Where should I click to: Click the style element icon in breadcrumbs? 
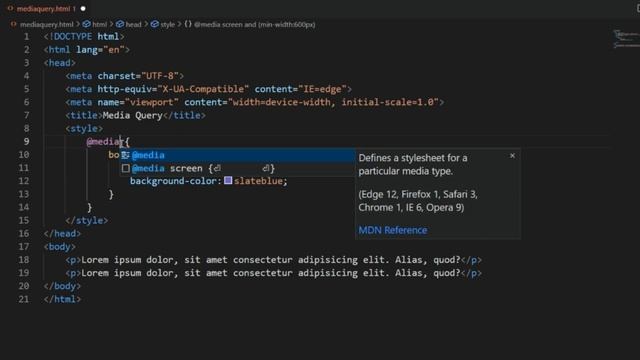(154, 24)
